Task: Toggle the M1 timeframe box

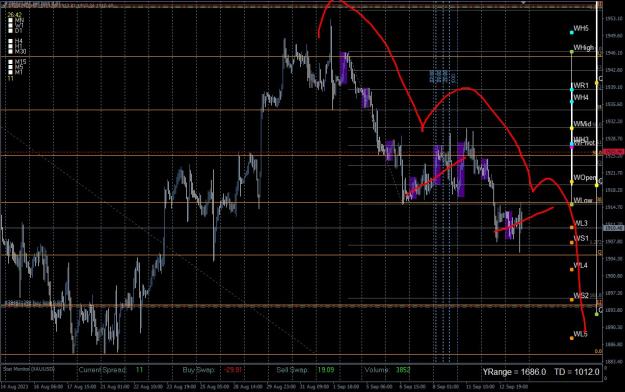Action: click(x=10, y=72)
